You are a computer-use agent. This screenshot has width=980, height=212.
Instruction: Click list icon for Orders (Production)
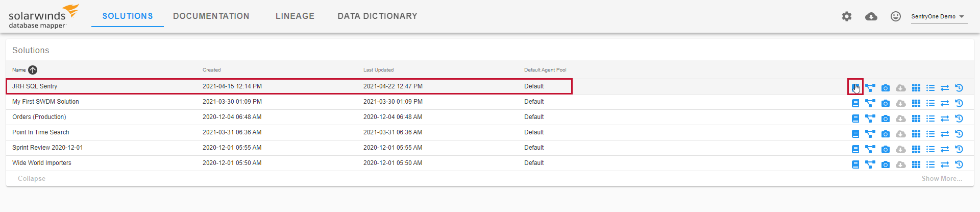pos(930,119)
